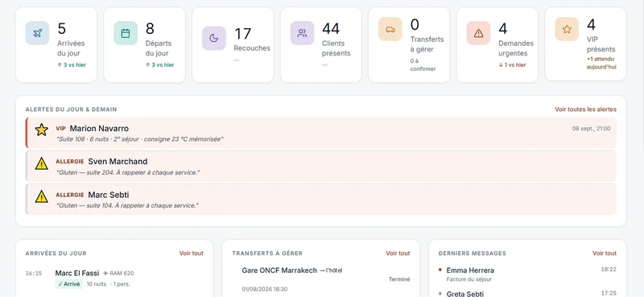
Task: Click the '0 à confirmer' text
Action: tap(423, 65)
